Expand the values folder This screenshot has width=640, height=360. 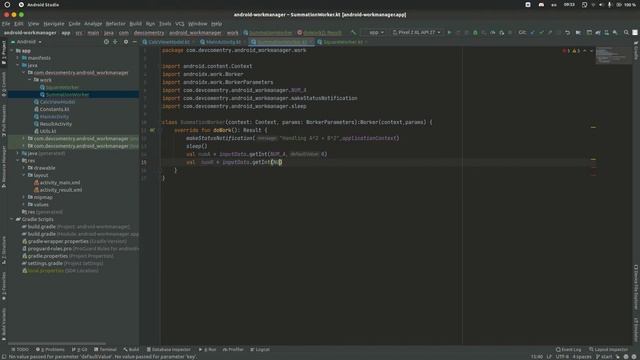pos(24,204)
